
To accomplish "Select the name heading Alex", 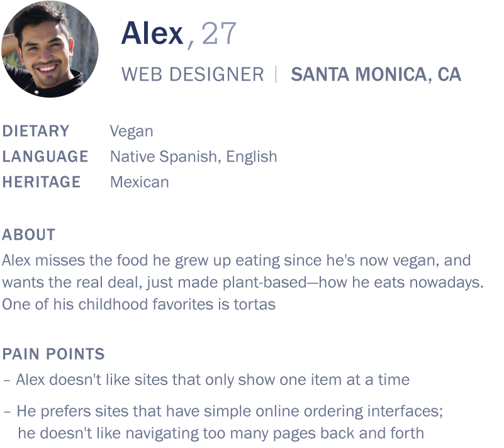I will [152, 33].
